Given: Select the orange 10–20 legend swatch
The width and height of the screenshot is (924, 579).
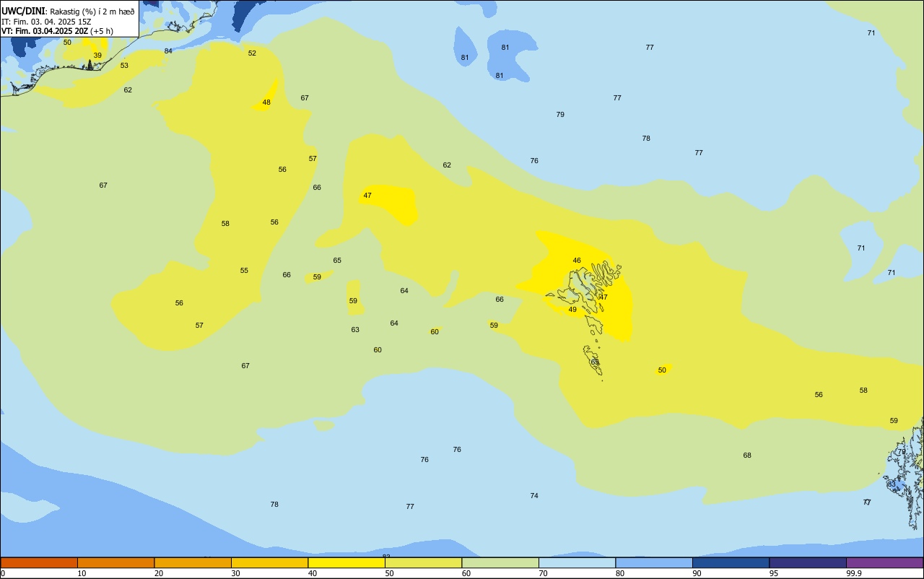Looking at the screenshot, I should pos(115,562).
